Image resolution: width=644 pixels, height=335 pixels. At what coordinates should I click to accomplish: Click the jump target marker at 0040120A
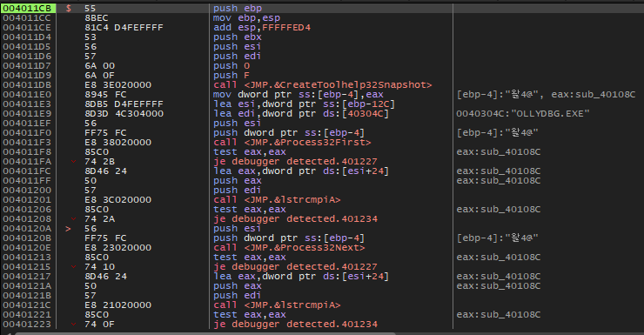(68, 229)
